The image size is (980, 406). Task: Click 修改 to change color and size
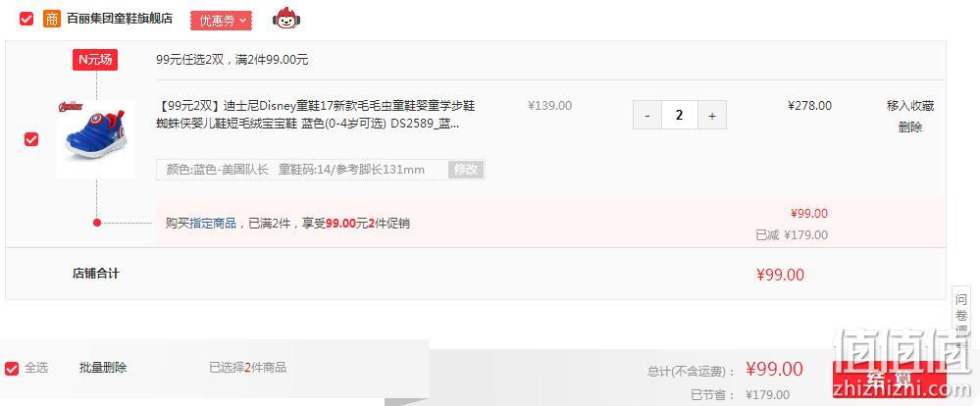coord(466,170)
